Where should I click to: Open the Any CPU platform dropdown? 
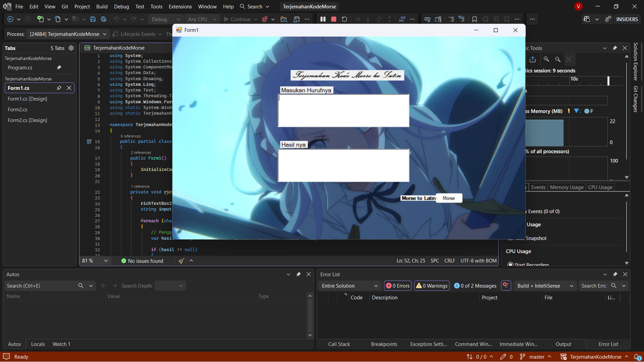202,19
